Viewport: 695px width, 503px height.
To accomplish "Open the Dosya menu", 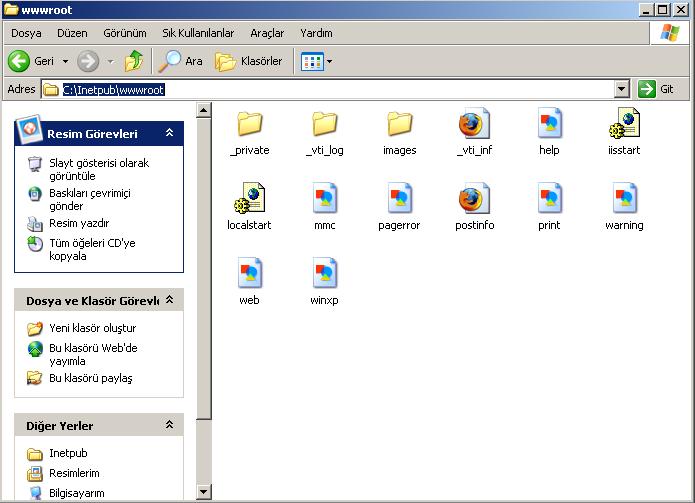I will (x=26, y=33).
